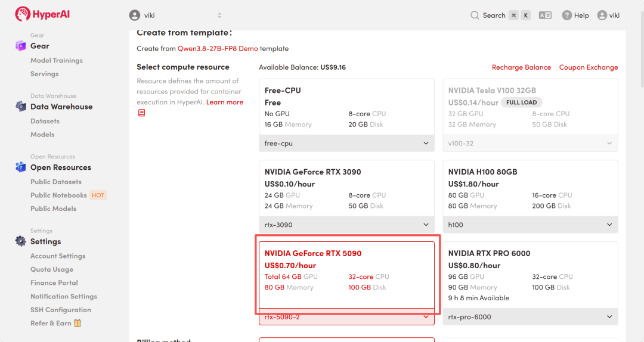Open the v100-32 variant dropdown
The height and width of the screenshot is (342, 644).
530,143
